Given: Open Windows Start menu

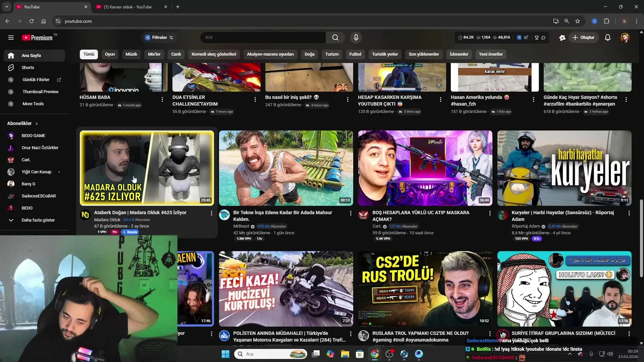Looking at the screenshot, I should 225,354.
